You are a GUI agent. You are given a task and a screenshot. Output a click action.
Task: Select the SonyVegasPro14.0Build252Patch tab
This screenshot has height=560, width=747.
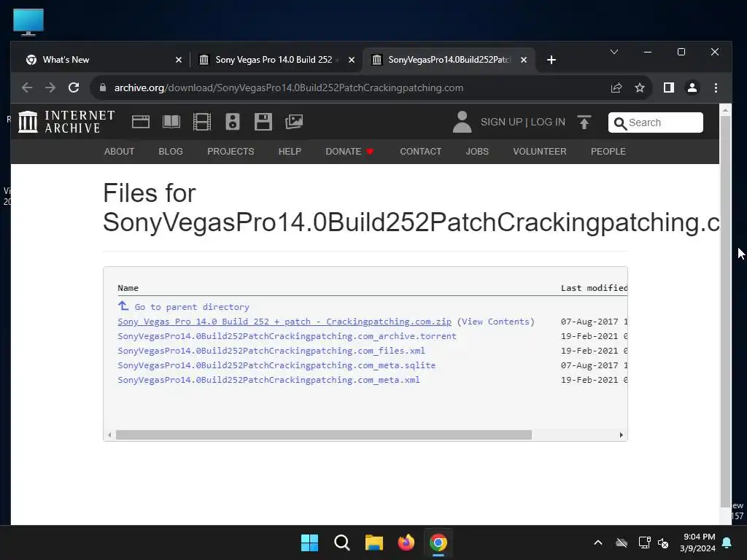click(x=449, y=60)
